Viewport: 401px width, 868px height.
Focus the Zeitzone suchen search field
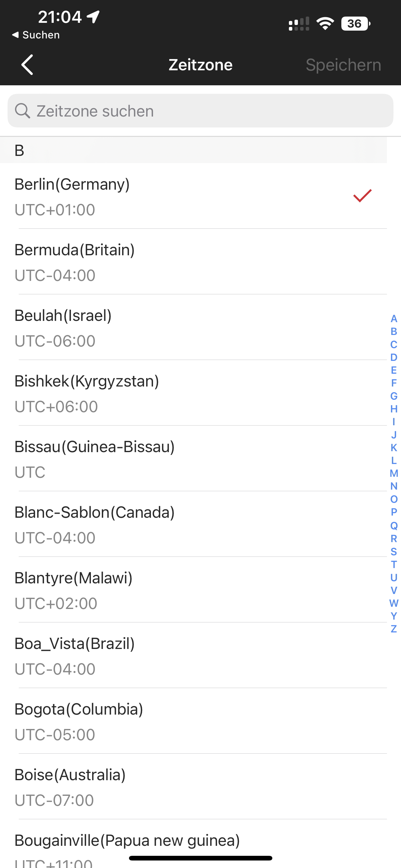tap(200, 111)
